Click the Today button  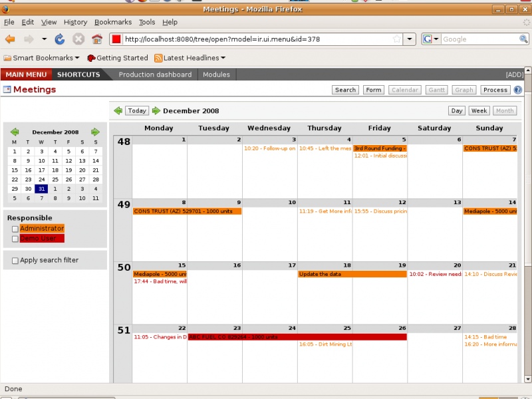(137, 110)
